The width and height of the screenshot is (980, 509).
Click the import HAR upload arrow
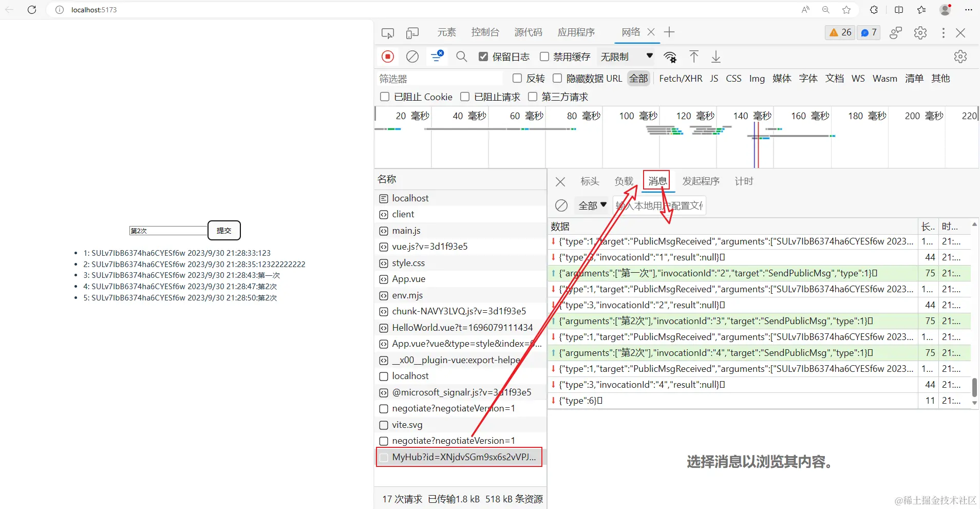(694, 56)
